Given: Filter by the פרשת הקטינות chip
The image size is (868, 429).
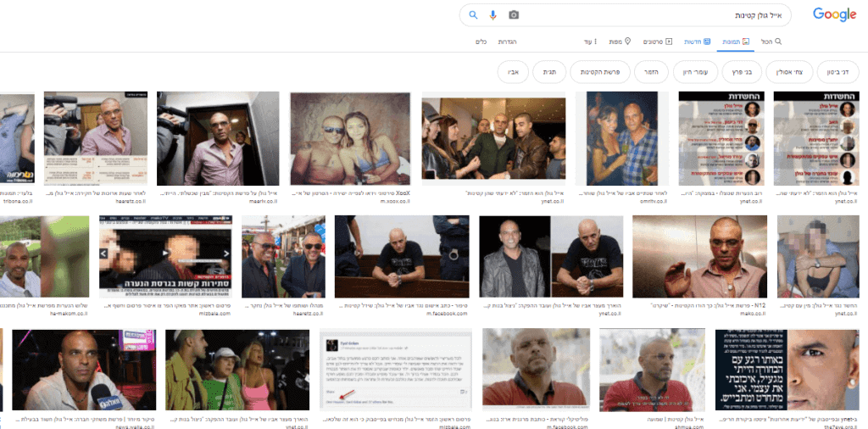Looking at the screenshot, I should tap(600, 72).
